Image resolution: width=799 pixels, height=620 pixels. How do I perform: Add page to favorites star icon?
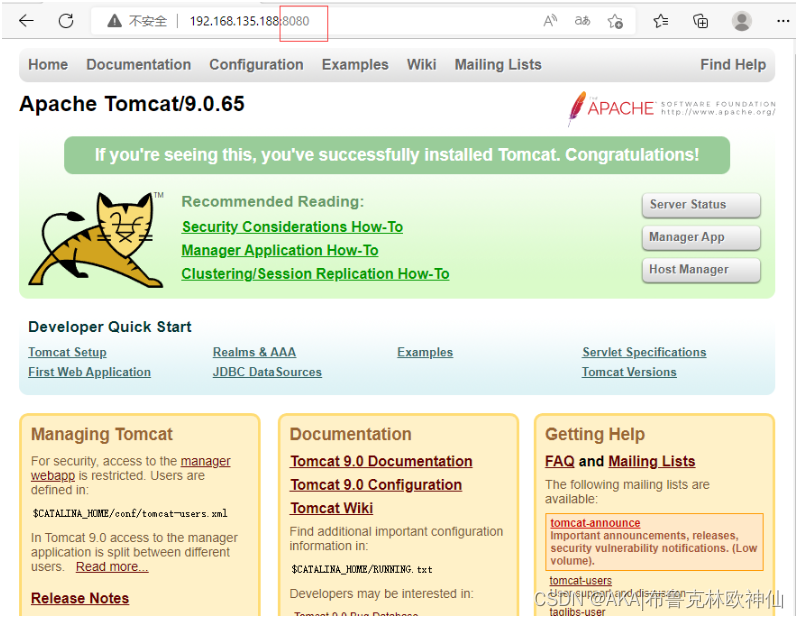click(615, 21)
